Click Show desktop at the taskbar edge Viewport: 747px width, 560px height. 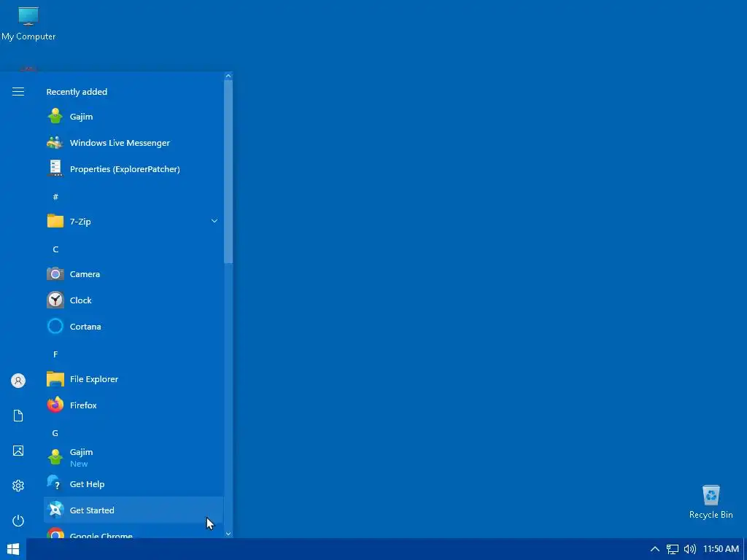pyautogui.click(x=745, y=549)
